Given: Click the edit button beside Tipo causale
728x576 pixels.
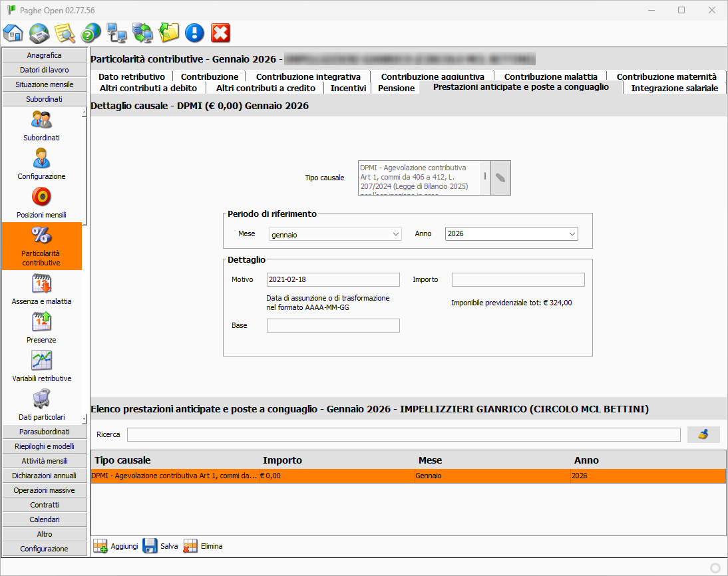Looking at the screenshot, I should point(500,178).
